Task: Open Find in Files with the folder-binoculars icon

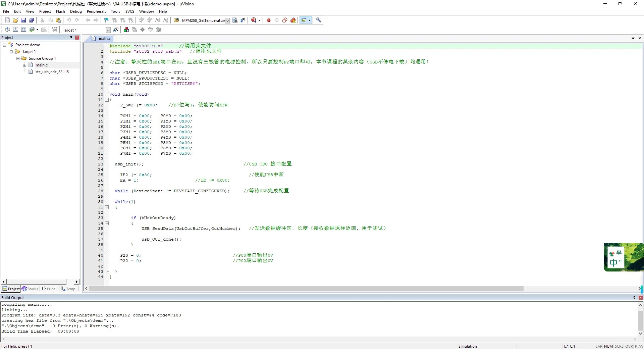Action: (176, 20)
